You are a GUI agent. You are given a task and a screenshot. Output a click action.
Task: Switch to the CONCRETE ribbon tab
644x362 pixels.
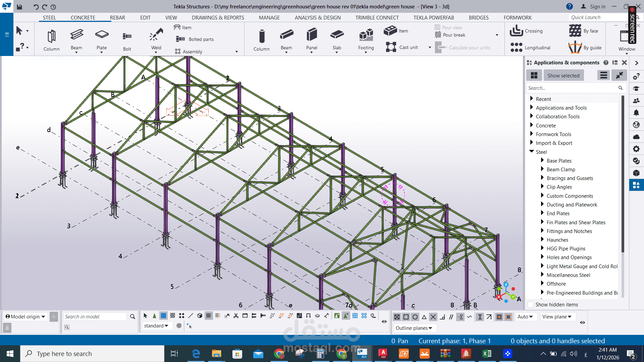[x=83, y=17]
